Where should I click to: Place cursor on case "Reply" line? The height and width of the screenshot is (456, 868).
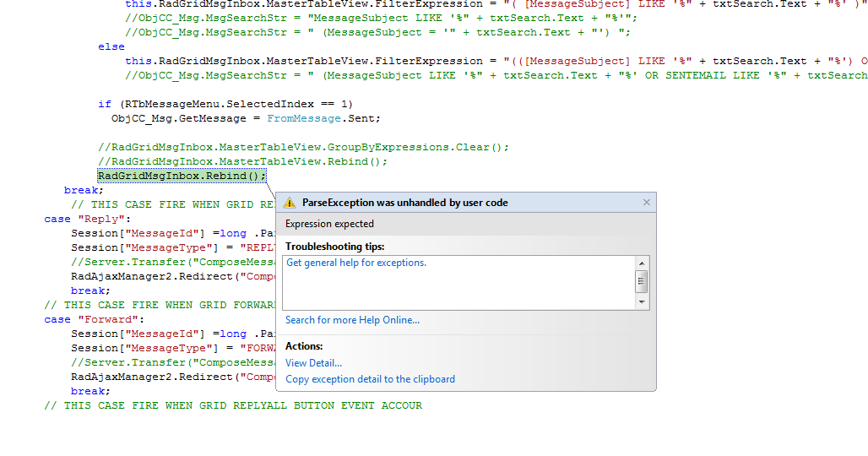coord(88,220)
